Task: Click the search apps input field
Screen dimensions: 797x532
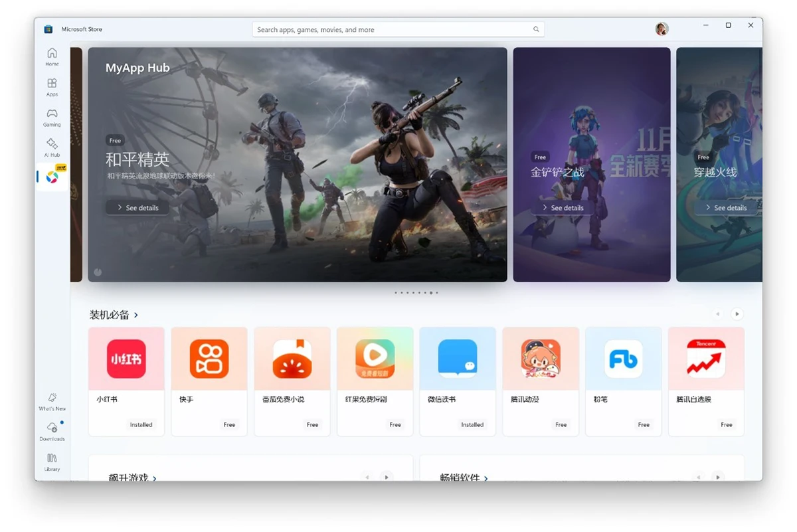Action: click(392, 29)
